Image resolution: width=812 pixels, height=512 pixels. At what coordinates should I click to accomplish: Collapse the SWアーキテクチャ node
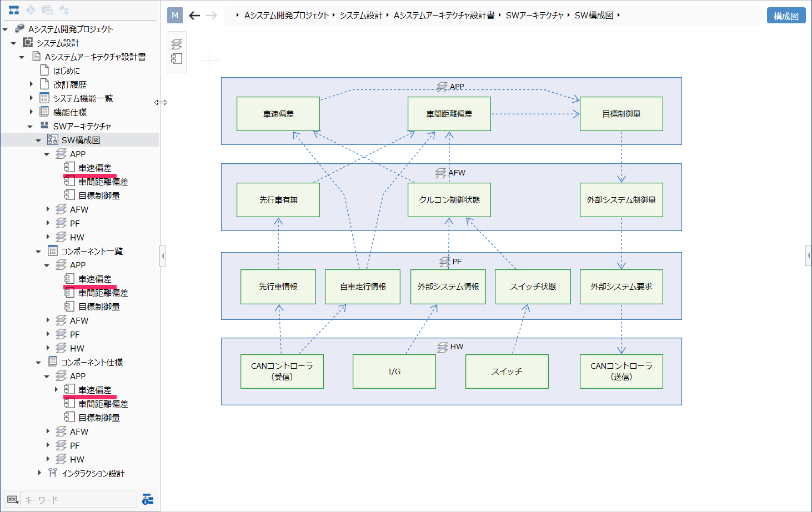point(30,127)
